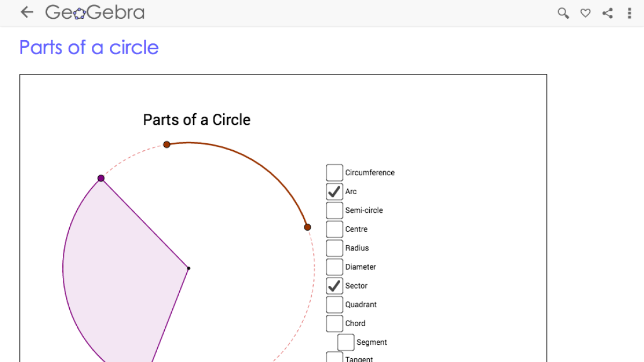
Task: Open the 'Parts of a circle' title link
Action: click(89, 48)
